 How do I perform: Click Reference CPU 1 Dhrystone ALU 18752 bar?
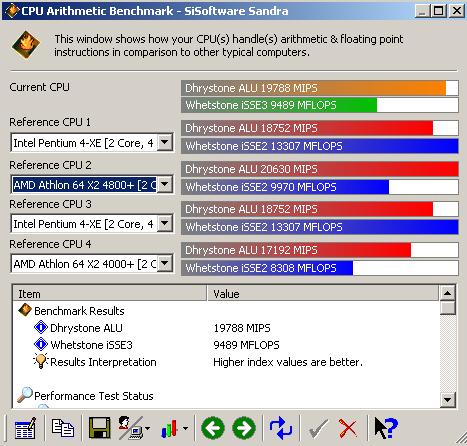click(320, 128)
